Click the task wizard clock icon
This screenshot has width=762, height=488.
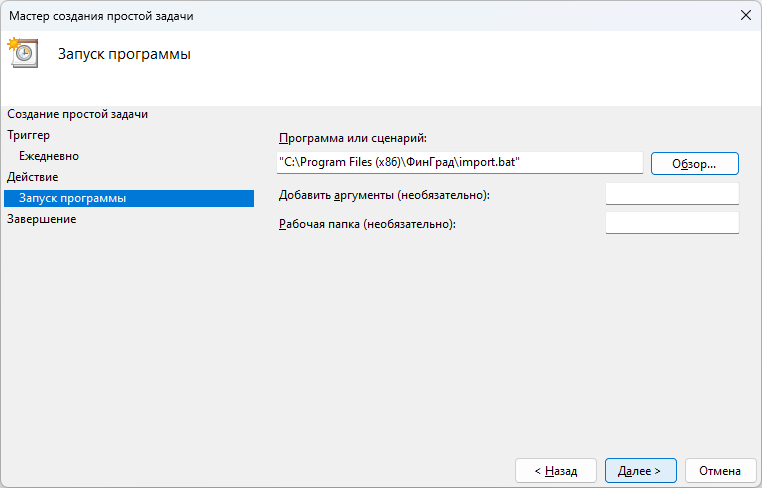23,53
